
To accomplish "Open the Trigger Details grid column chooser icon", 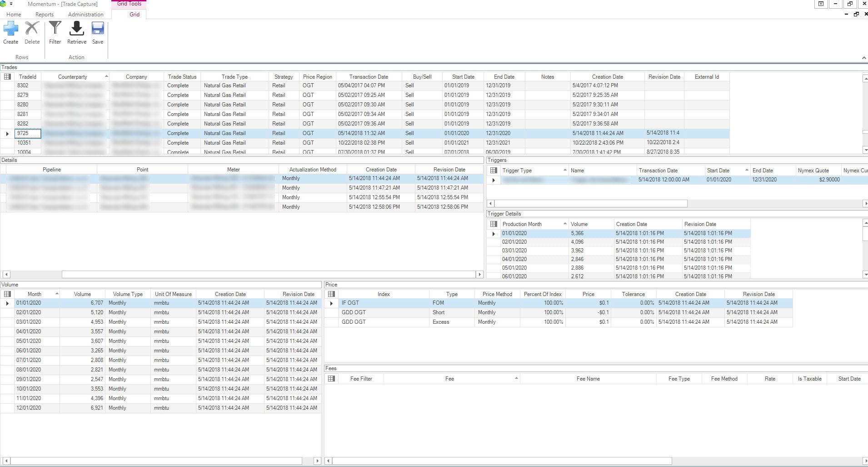I will [x=494, y=224].
